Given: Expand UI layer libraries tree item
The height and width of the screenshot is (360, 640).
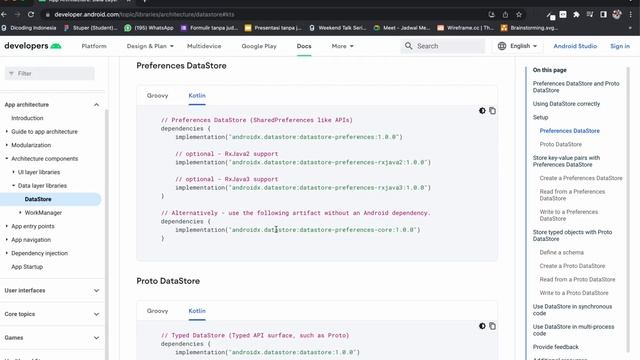Looking at the screenshot, I should [13, 172].
